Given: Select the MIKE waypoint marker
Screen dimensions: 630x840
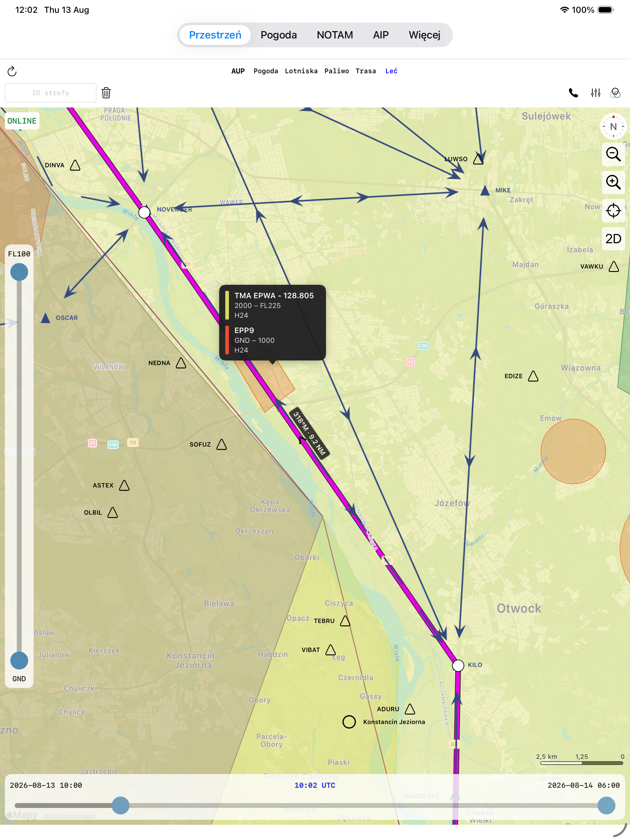Looking at the screenshot, I should point(485,191).
